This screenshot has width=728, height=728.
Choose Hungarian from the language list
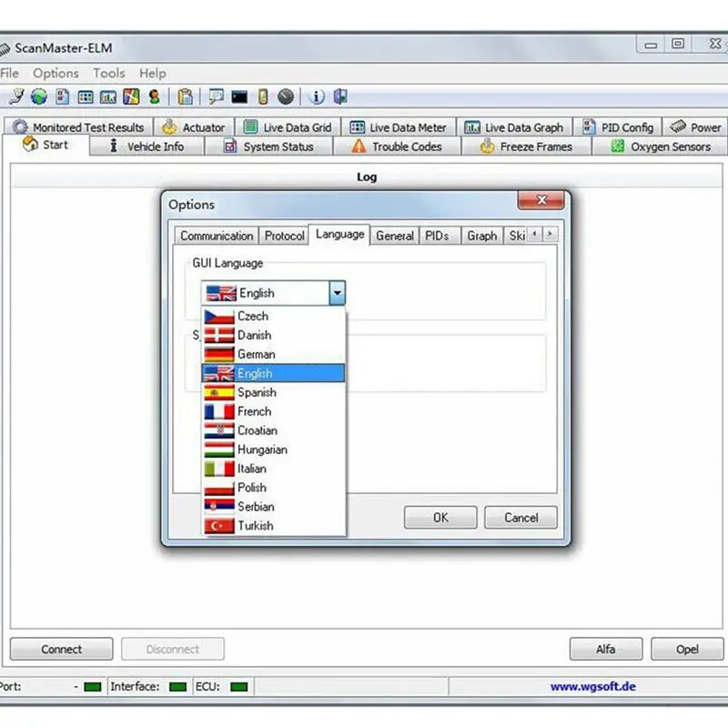pos(274,450)
